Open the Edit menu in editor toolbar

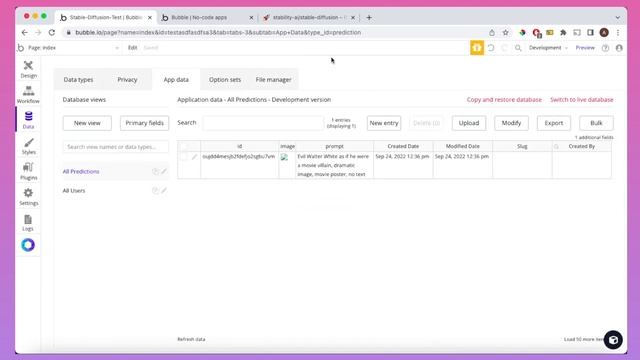pos(133,48)
